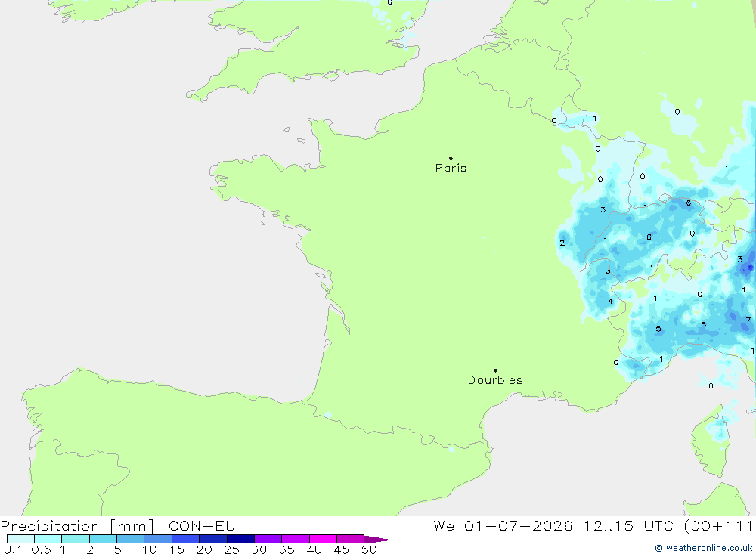Image resolution: width=756 pixels, height=554 pixels.
Task: Select the 0.1–0.5 mm legend color swatch
Action: pos(20,539)
